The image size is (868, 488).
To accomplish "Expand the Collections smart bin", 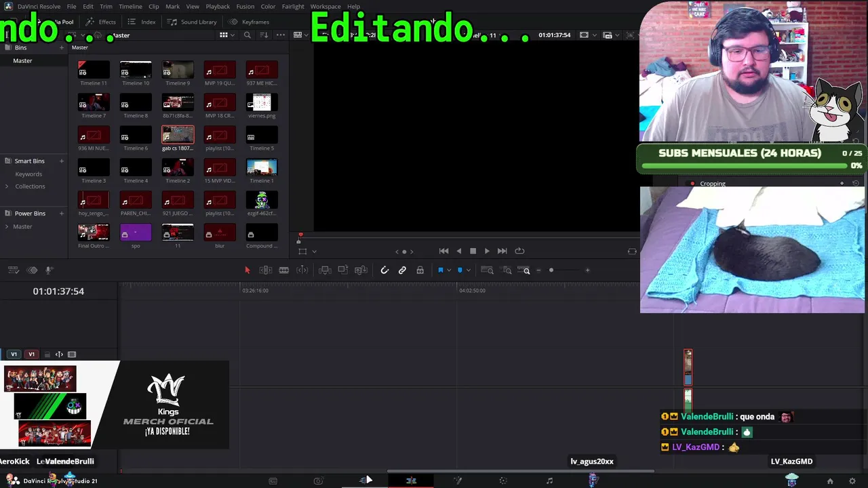I will coord(7,186).
